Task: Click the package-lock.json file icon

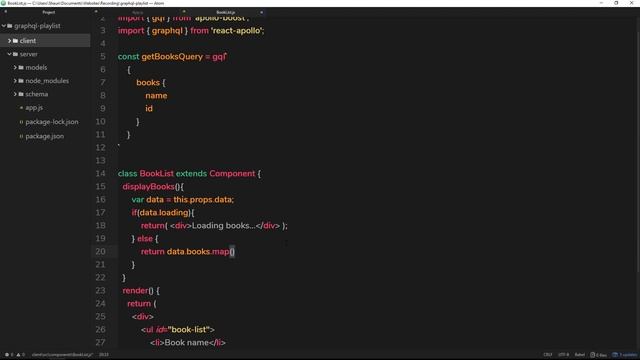Action: click(21, 122)
